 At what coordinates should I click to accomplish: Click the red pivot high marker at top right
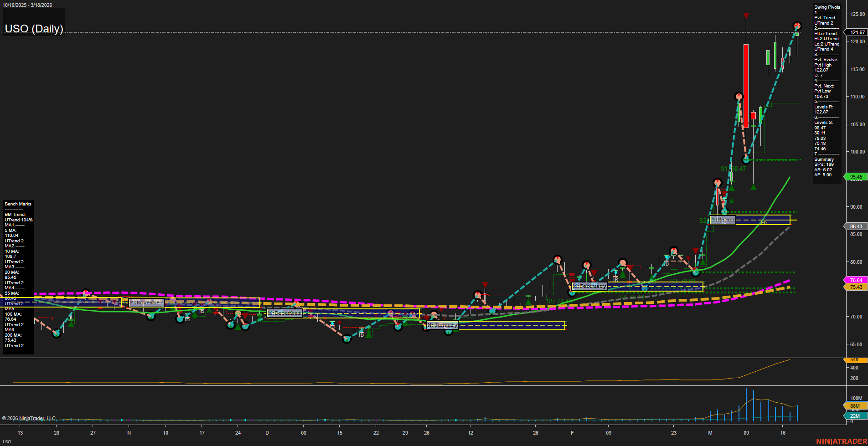(797, 26)
